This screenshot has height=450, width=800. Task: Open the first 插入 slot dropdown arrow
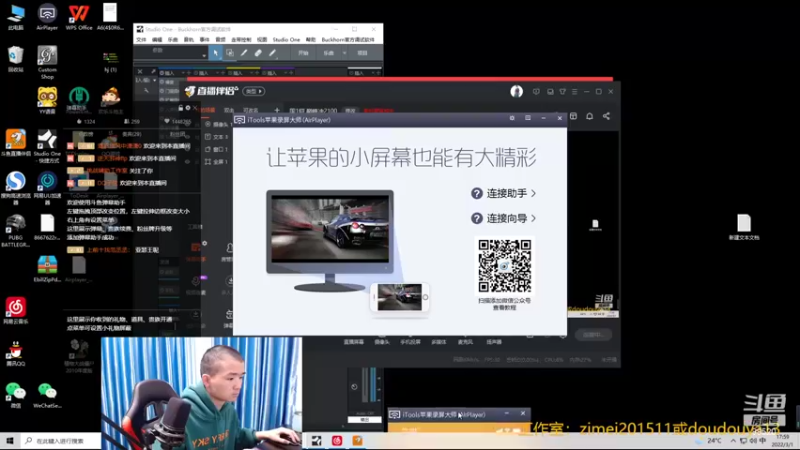(182, 73)
